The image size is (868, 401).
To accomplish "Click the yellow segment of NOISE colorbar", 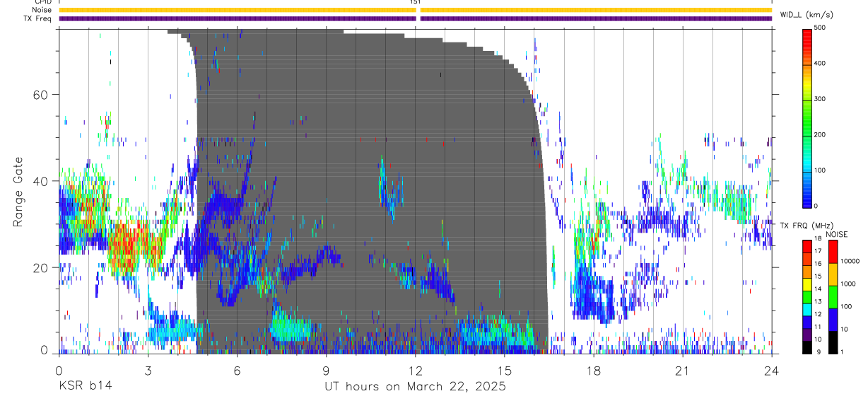I will [x=833, y=274].
